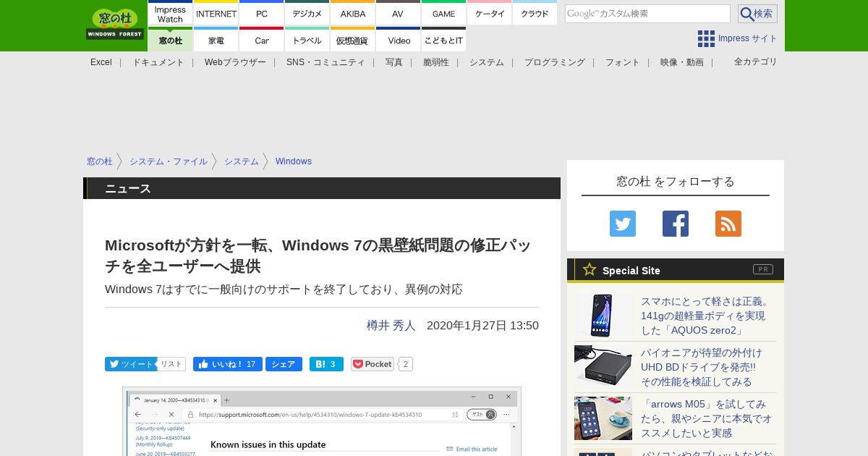Open the システム category in the menu bar
Viewport: 868px width, 456px height.
click(x=487, y=62)
